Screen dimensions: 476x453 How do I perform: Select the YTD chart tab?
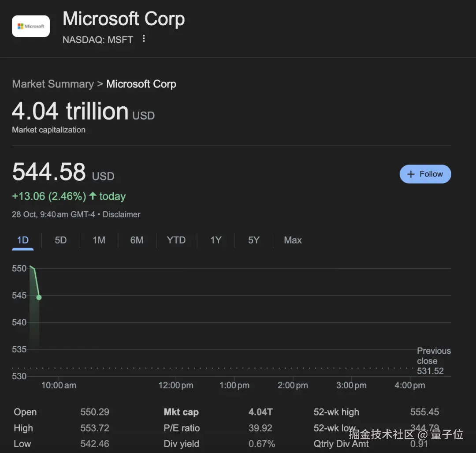pyautogui.click(x=176, y=240)
